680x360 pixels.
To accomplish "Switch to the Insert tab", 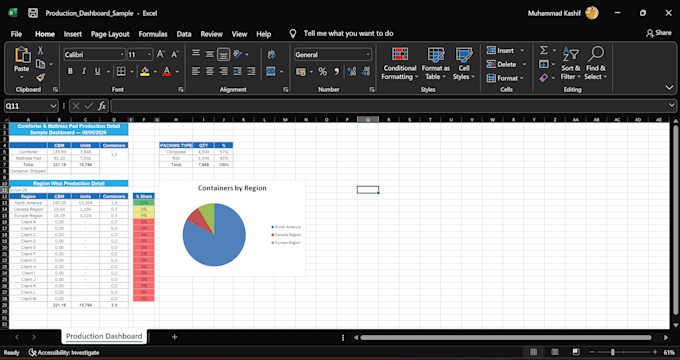I will pyautogui.click(x=73, y=34).
